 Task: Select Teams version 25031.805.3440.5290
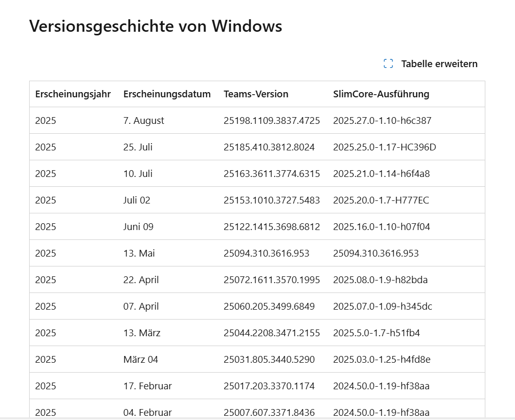coord(269,360)
